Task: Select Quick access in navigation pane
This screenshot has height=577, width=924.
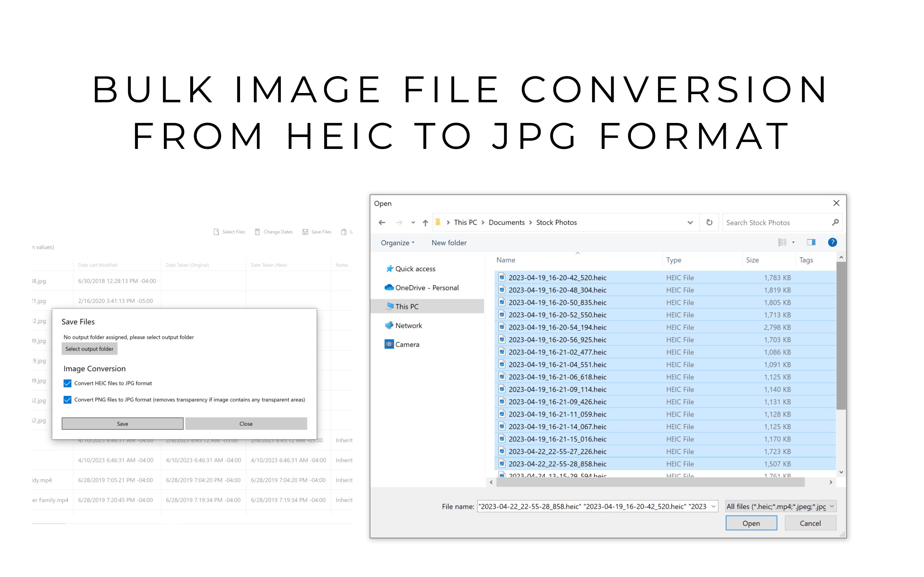Action: click(415, 269)
